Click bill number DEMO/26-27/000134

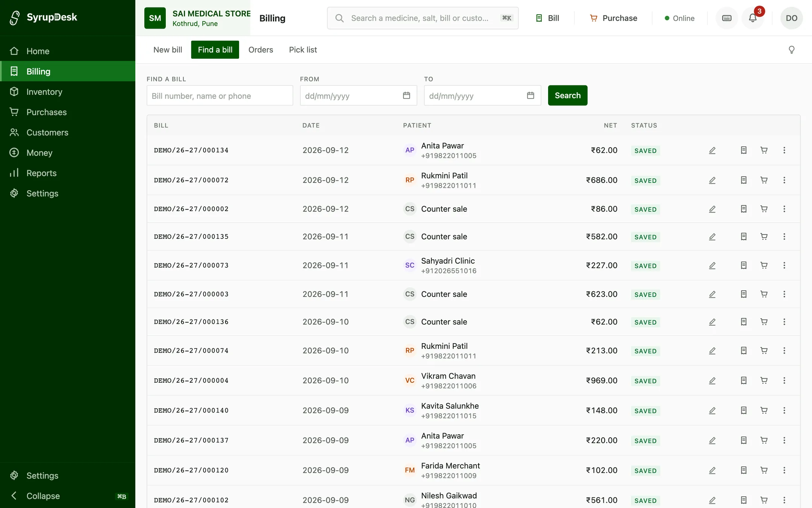pos(191,151)
